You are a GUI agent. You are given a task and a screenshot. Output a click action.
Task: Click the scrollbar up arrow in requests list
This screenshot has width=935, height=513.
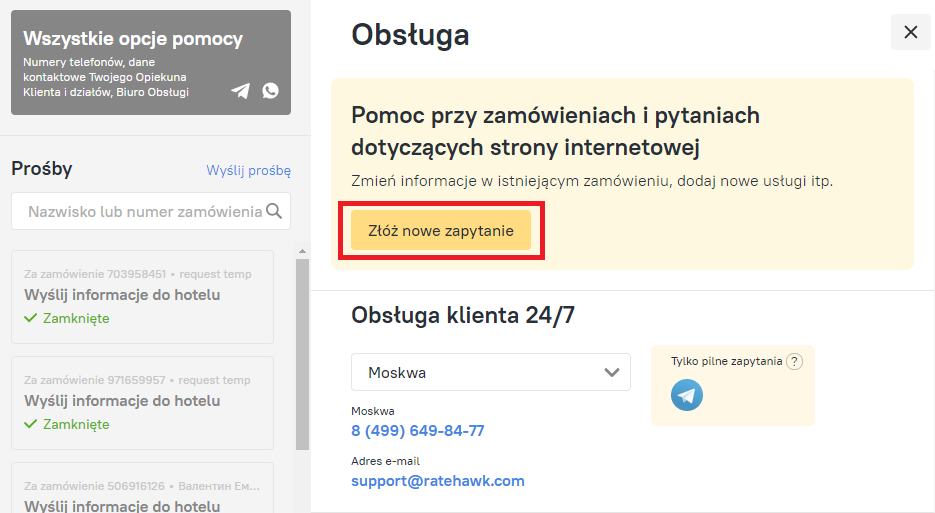click(302, 251)
